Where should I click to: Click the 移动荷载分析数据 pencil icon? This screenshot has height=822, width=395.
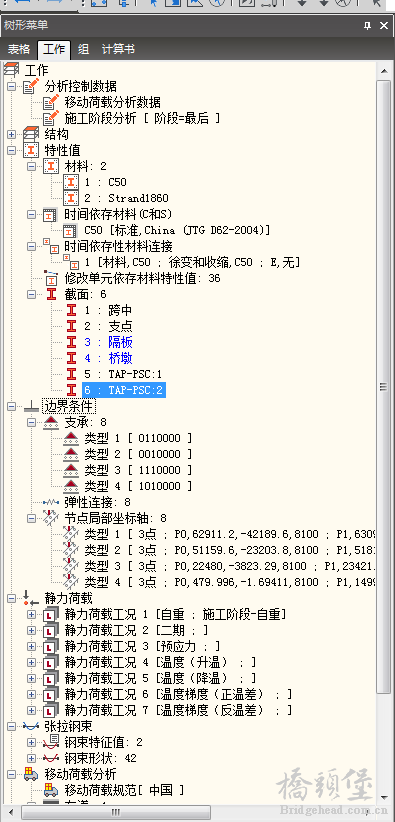tap(51, 102)
